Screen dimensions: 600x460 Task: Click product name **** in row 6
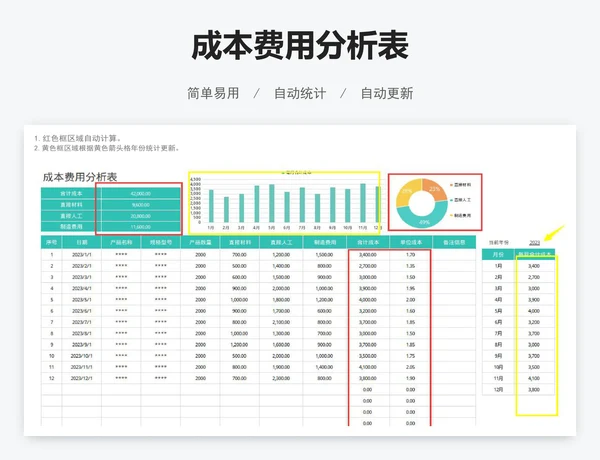121,311
